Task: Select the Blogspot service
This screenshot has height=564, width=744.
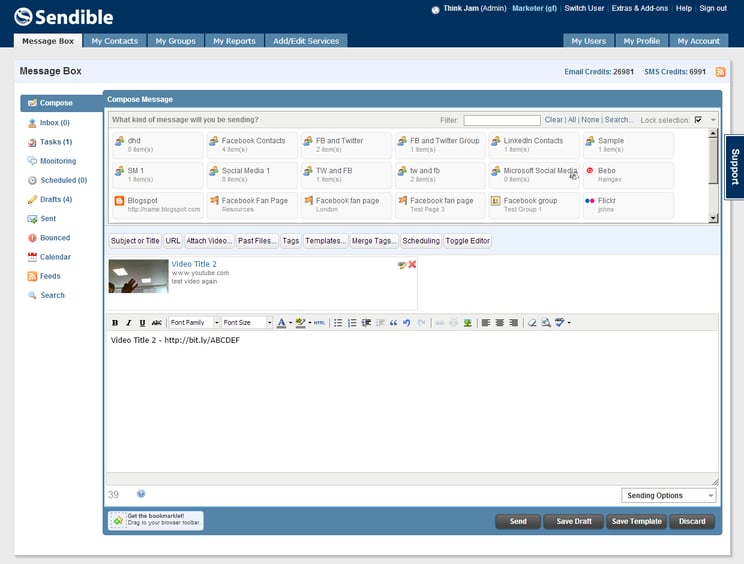Action: (158, 205)
